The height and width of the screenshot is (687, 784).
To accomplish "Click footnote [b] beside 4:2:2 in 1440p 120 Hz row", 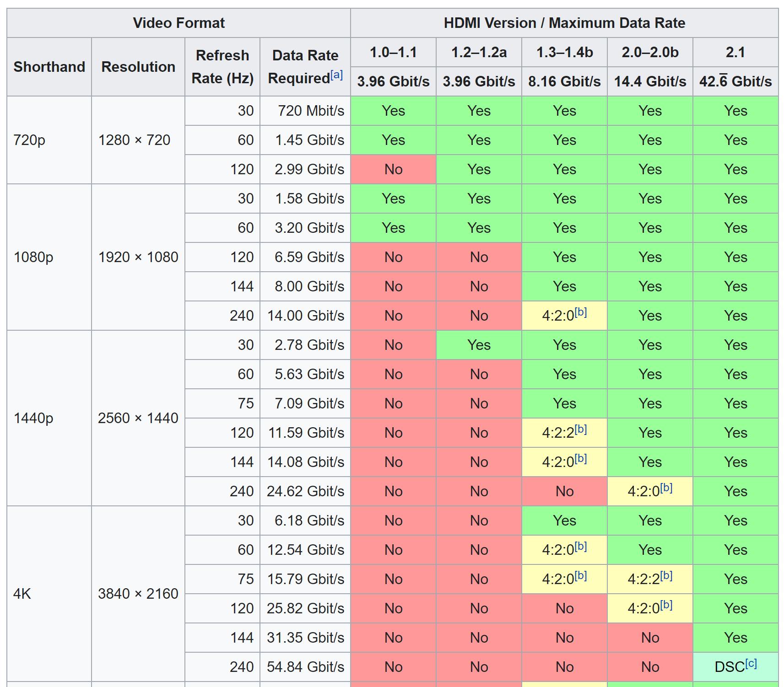I will click(x=580, y=429).
